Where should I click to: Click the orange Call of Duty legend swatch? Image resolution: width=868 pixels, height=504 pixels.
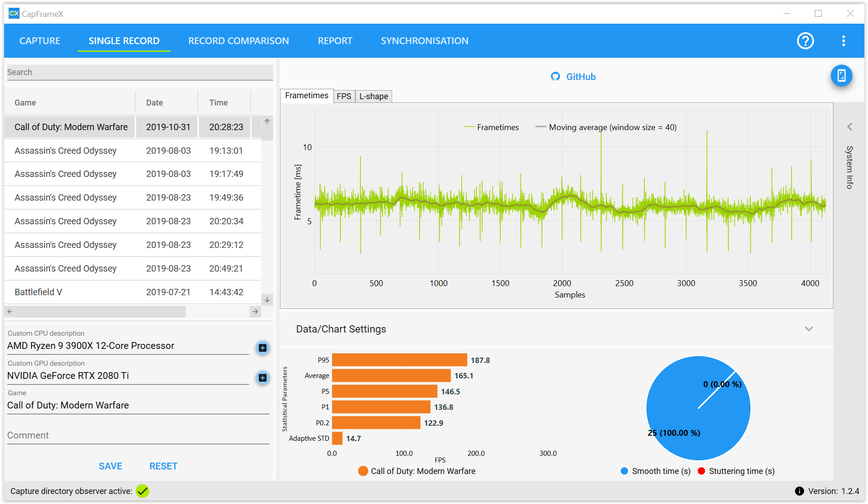(x=363, y=471)
